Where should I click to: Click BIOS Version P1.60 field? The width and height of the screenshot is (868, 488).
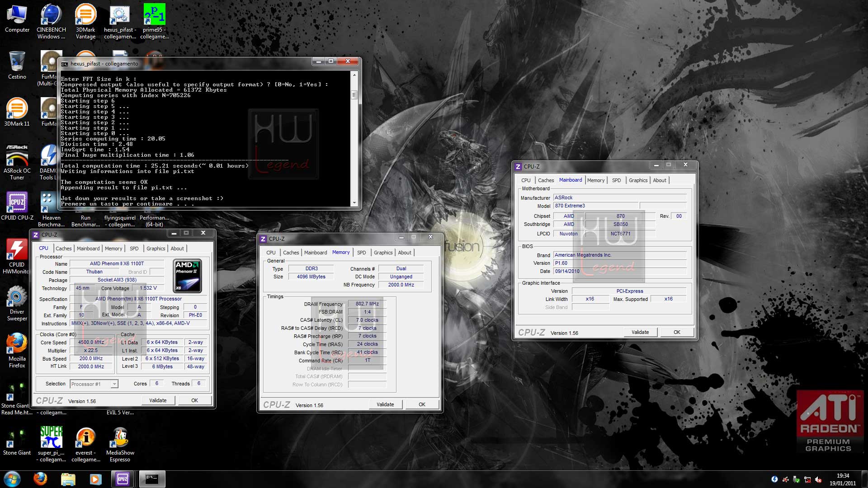[x=620, y=263]
